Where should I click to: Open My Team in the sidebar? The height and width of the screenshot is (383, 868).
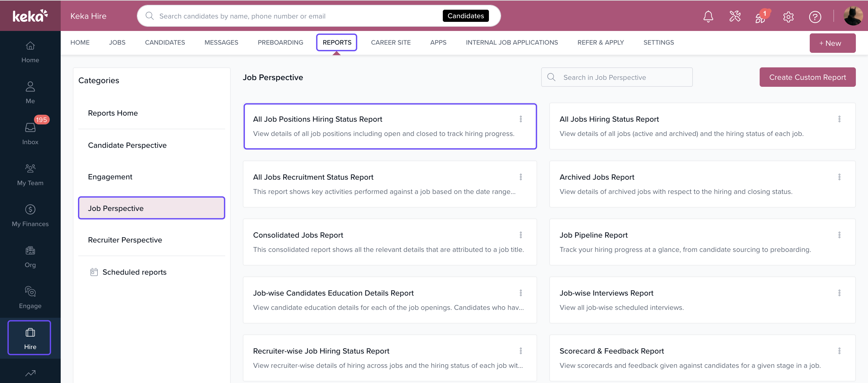point(30,175)
